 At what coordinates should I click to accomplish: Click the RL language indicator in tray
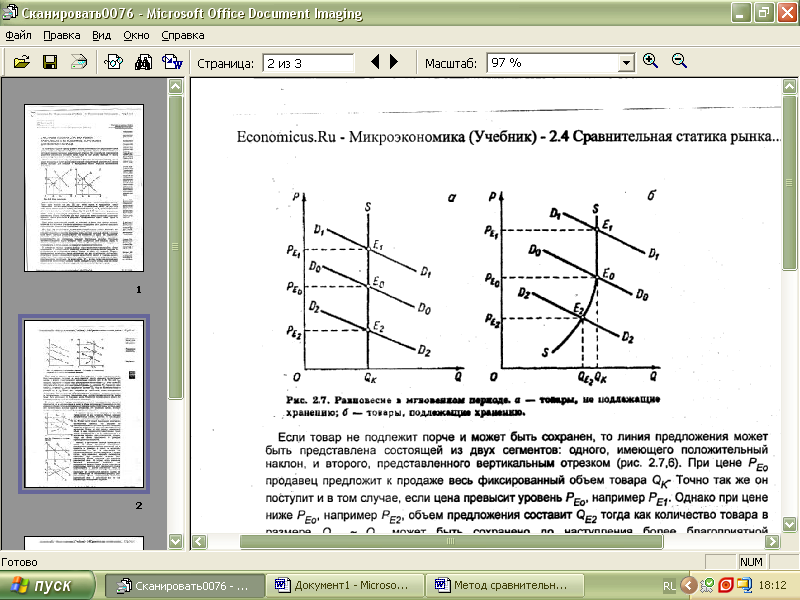point(669,586)
